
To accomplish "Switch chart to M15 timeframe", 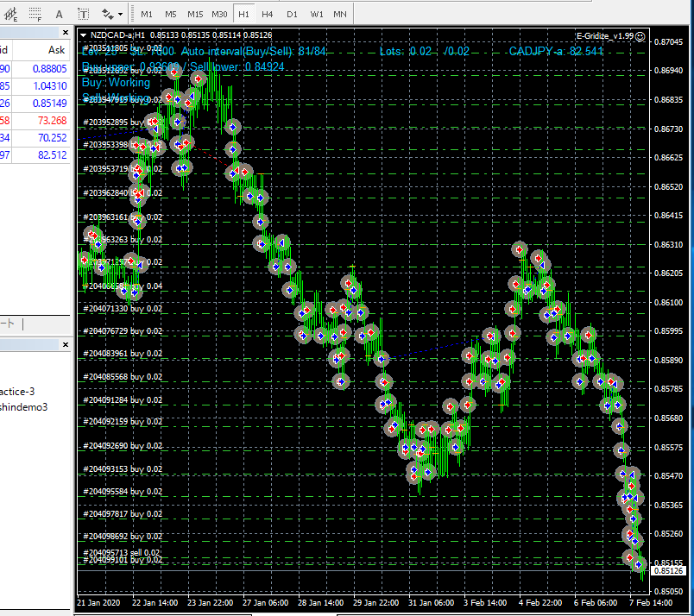I will (195, 14).
